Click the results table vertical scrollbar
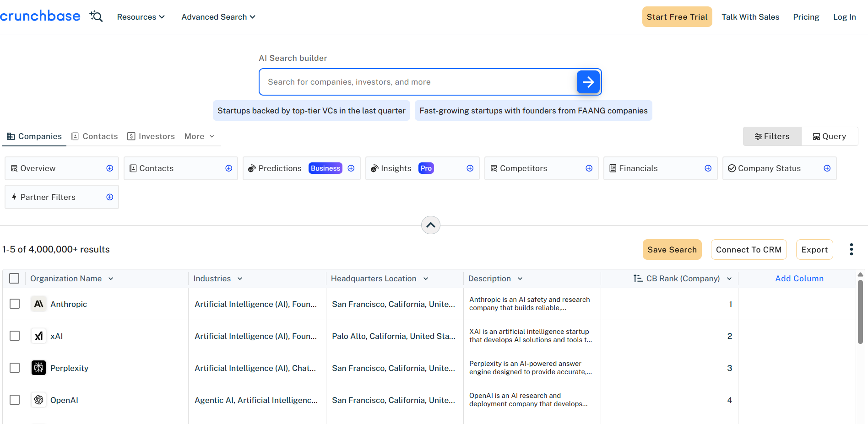 tap(861, 312)
